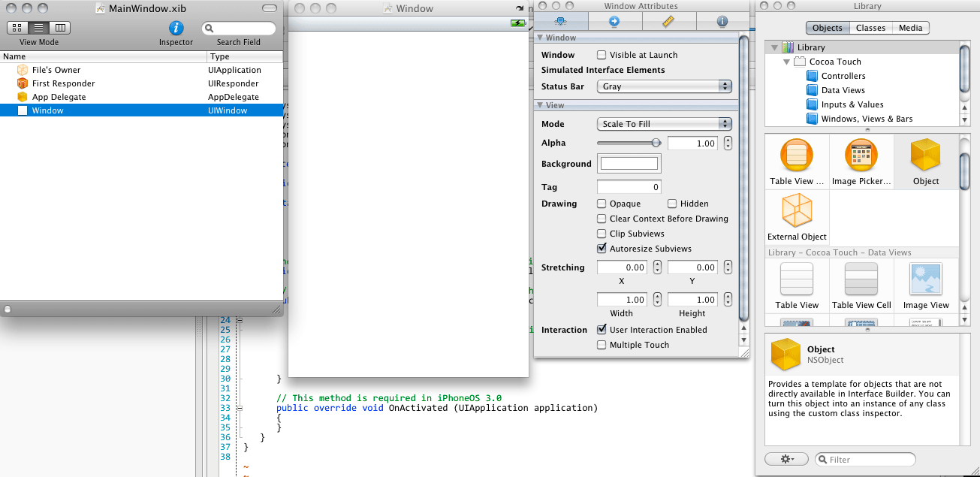Select UIResponder type cell
This screenshot has height=477, width=980.
point(234,83)
